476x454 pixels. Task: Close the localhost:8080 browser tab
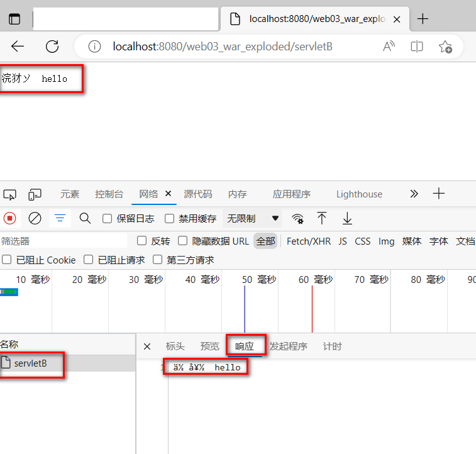click(397, 19)
